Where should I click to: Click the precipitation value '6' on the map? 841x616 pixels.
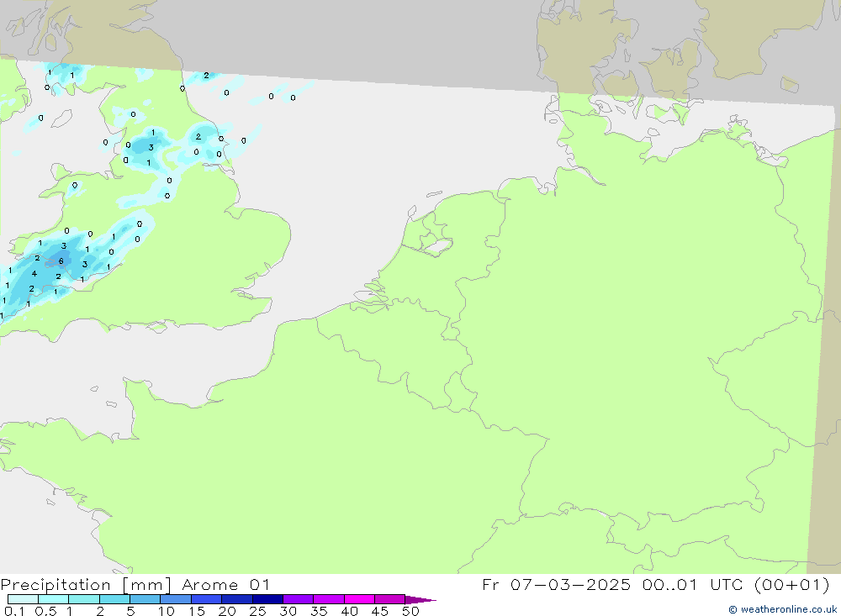(61, 261)
